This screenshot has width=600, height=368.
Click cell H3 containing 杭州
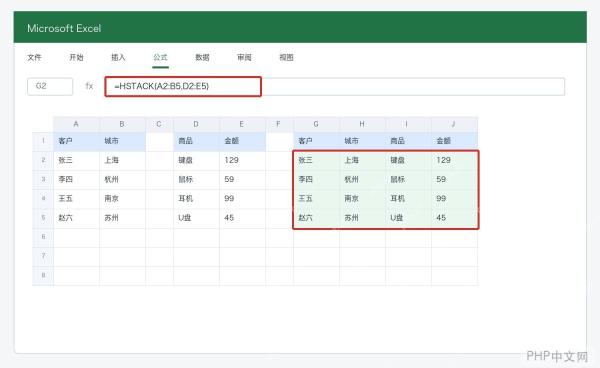pyautogui.click(x=362, y=179)
